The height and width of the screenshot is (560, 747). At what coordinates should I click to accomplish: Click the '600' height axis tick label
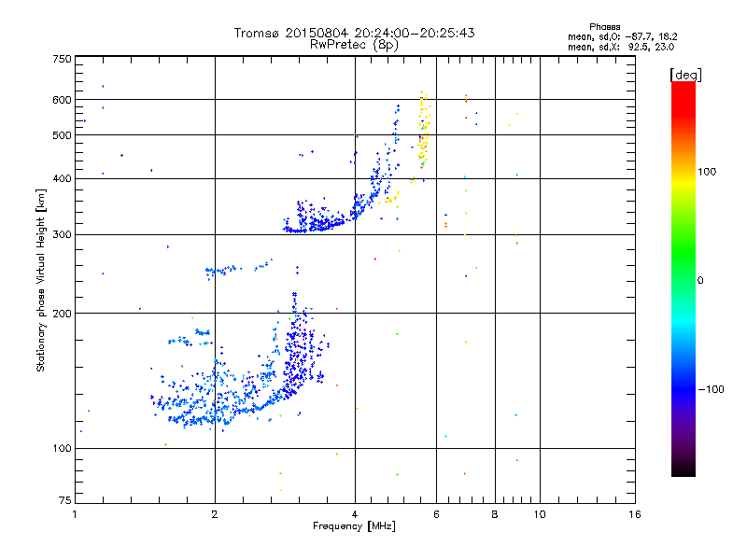pyautogui.click(x=63, y=100)
